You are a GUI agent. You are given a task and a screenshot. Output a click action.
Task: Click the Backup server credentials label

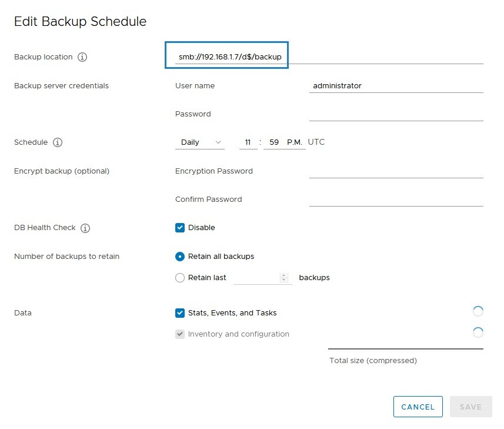[61, 86]
